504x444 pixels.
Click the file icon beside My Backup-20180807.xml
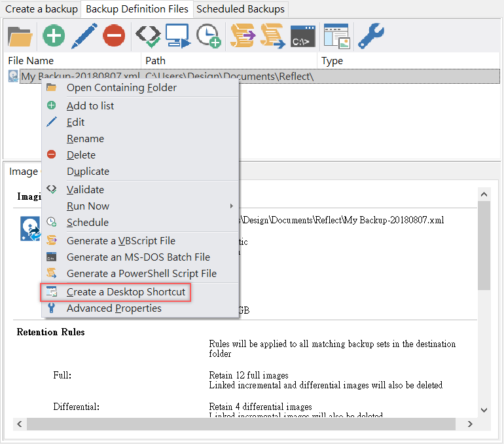(x=13, y=76)
